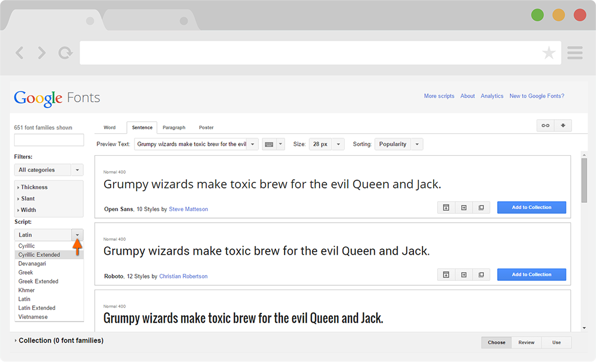The width and height of the screenshot is (596, 364).
Task: Click the Open Sans font name
Action: 119,209
